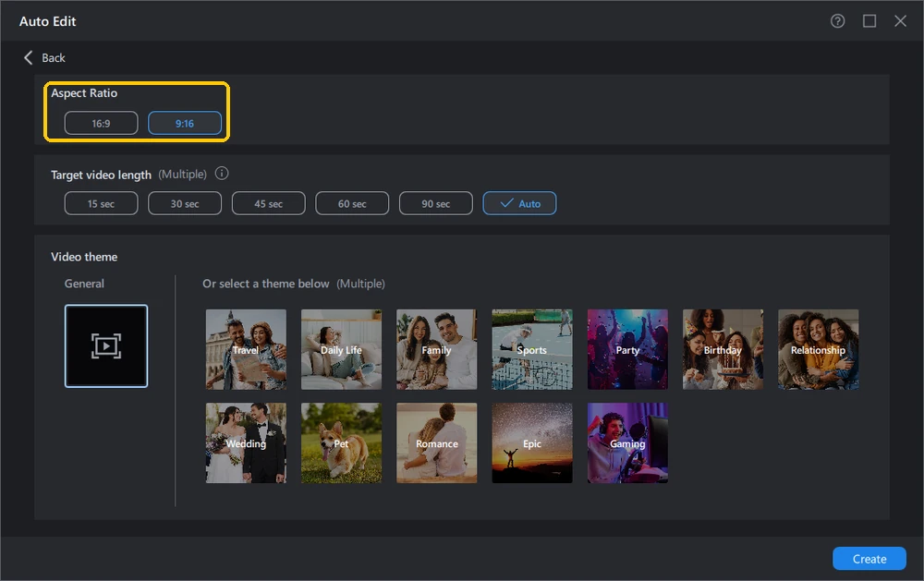Close the Auto Edit dialog
Viewport: 924px width, 581px height.
click(900, 21)
